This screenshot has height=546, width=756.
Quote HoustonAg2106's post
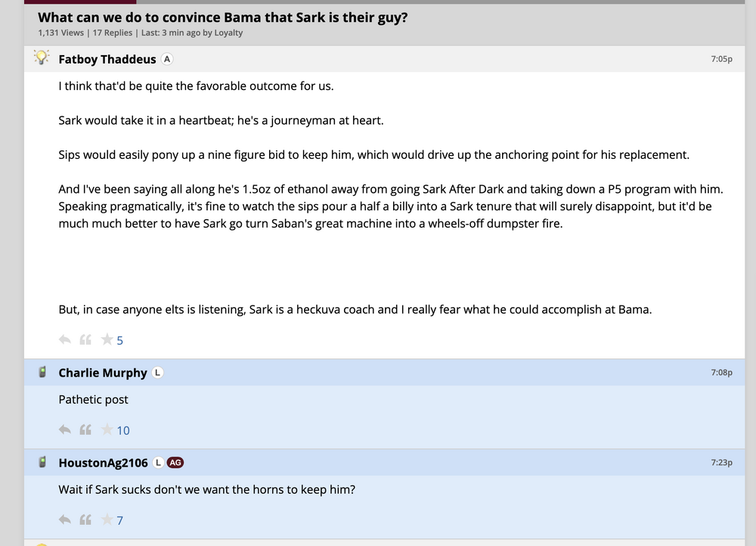point(85,520)
